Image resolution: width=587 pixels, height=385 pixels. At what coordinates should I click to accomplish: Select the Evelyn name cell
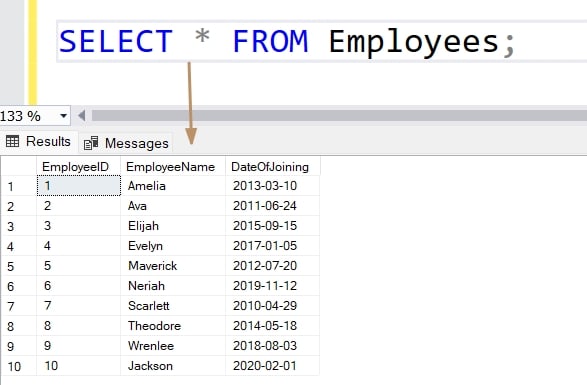click(x=173, y=246)
